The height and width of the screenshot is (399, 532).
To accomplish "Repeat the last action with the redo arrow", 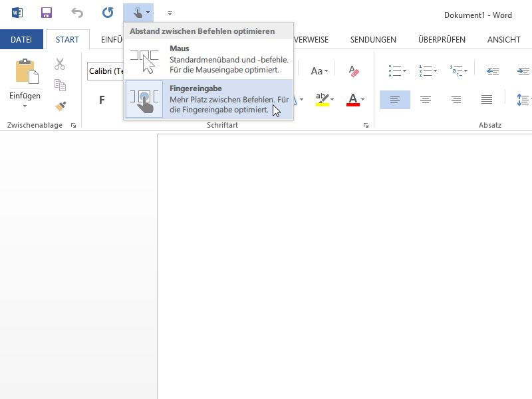I will tap(108, 13).
